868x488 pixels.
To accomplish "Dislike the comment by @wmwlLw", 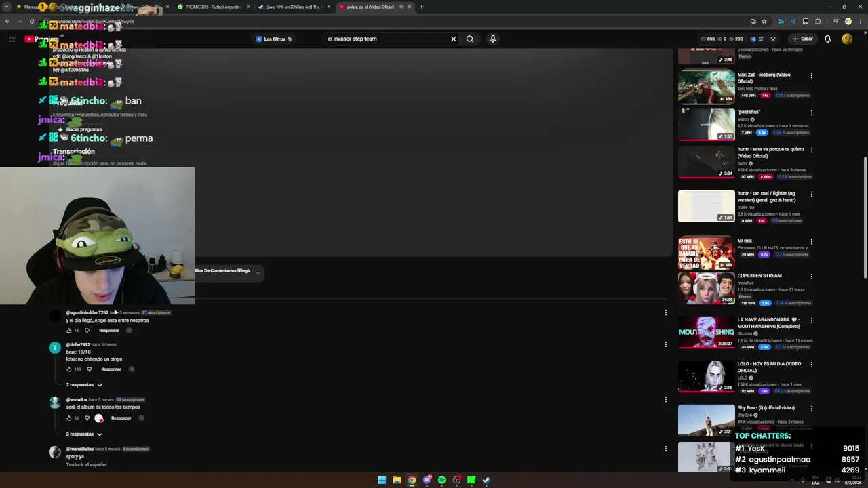I will tap(87, 418).
